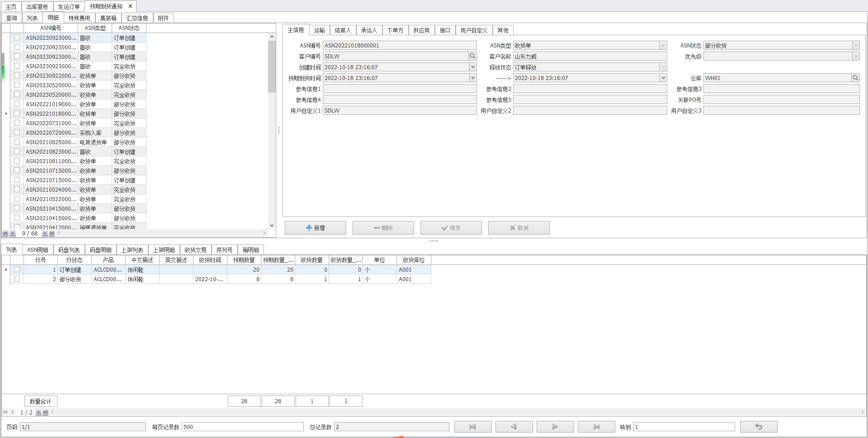This screenshot has height=438, width=868.
Task: Go to next record in detail list navigator
Action: [x=38, y=412]
